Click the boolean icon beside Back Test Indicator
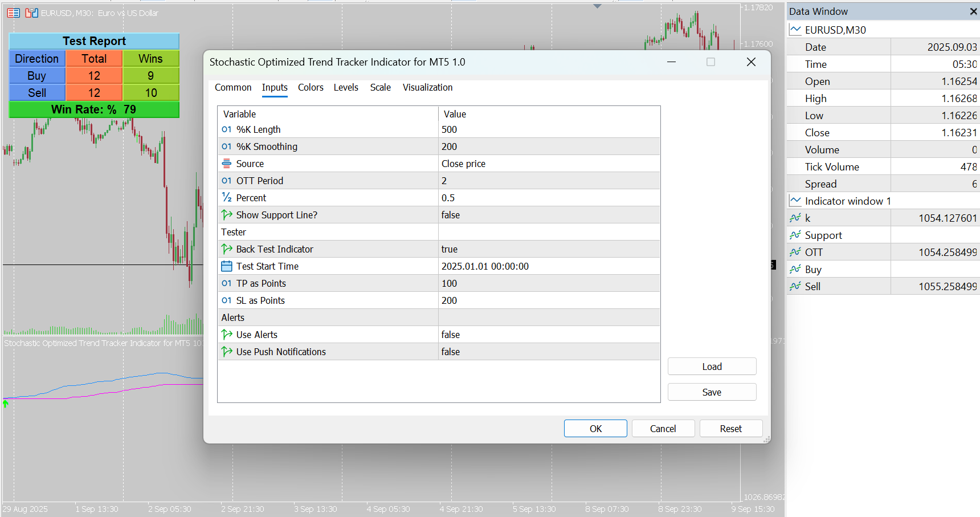 [x=227, y=249]
